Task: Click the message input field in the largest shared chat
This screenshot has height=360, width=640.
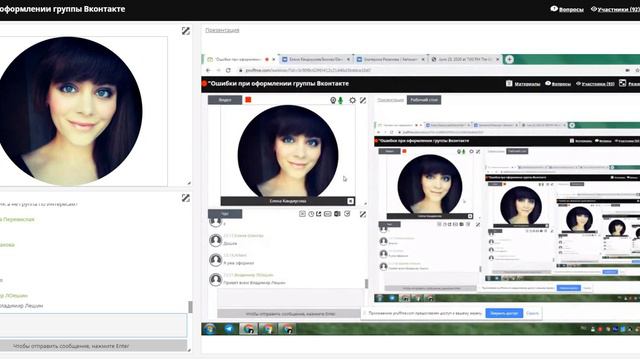Action: (291, 298)
